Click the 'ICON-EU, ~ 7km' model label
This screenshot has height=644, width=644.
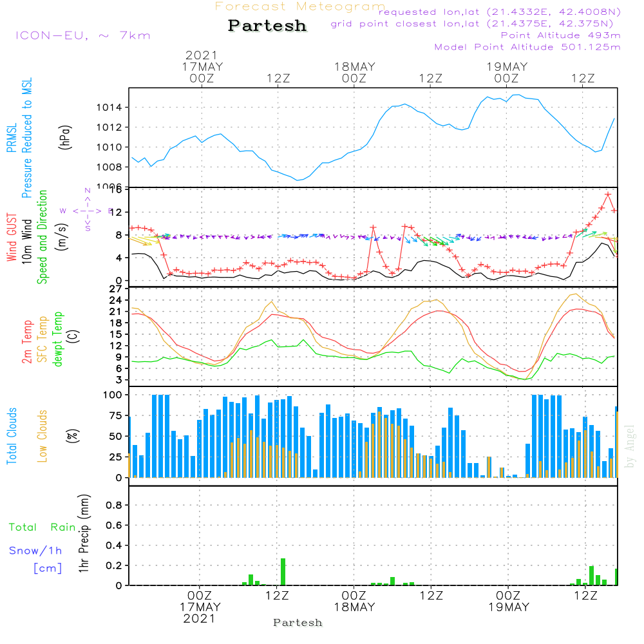pos(83,35)
